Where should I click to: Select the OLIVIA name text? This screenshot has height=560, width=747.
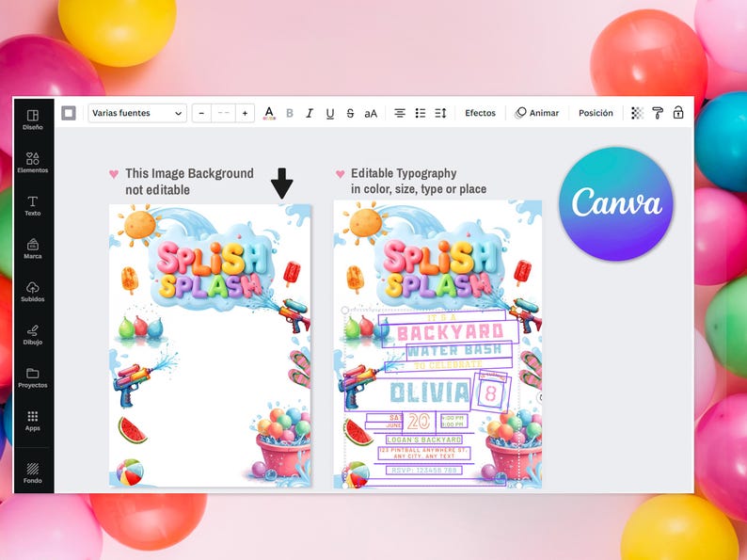430,392
